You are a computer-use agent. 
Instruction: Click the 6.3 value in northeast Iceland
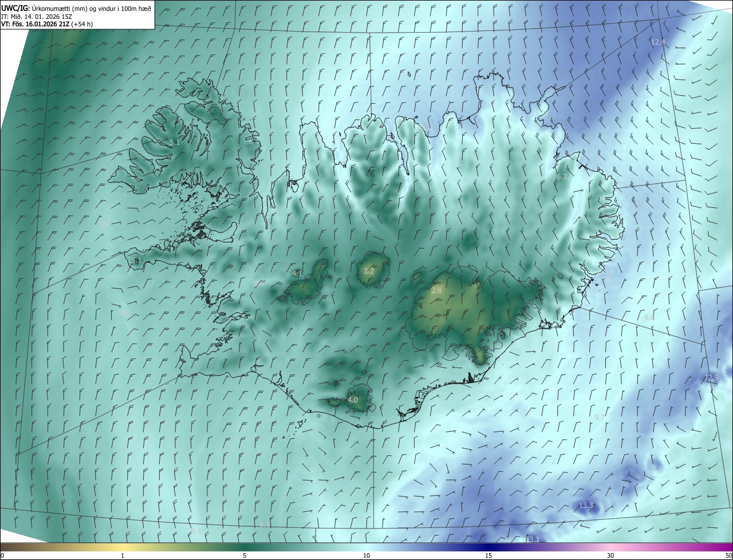562,177
